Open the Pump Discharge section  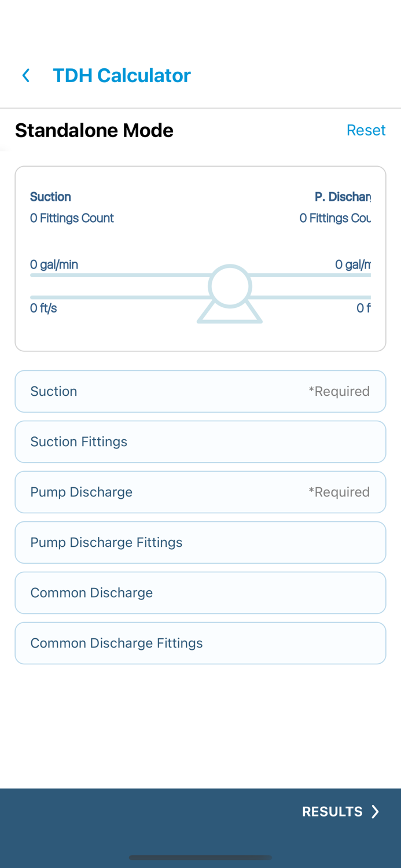[x=200, y=492]
